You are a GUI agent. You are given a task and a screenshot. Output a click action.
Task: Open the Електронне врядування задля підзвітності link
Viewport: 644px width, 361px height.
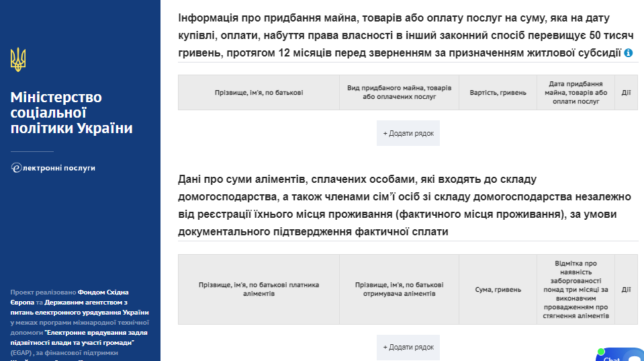[x=79, y=337]
